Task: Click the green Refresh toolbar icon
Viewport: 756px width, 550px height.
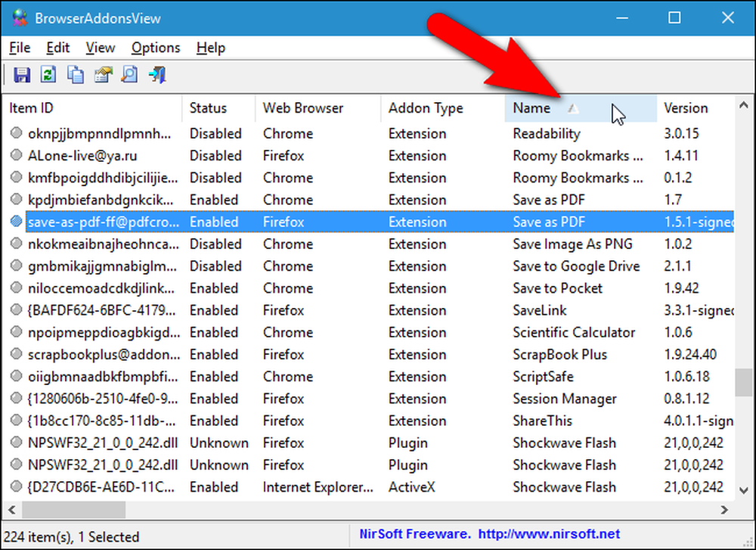Action: [x=48, y=75]
